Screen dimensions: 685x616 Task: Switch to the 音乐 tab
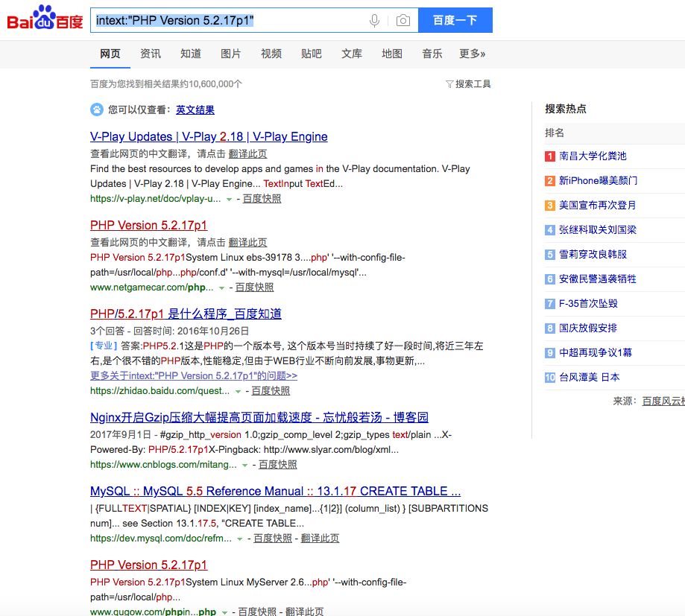point(432,54)
